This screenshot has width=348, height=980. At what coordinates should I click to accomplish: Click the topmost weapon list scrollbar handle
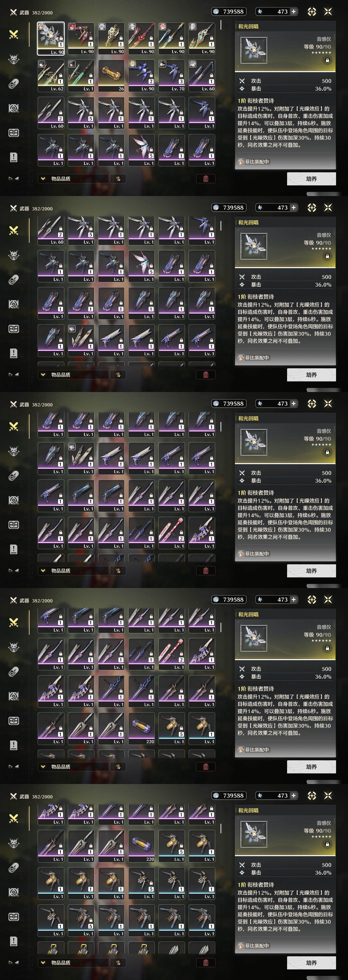click(221, 25)
